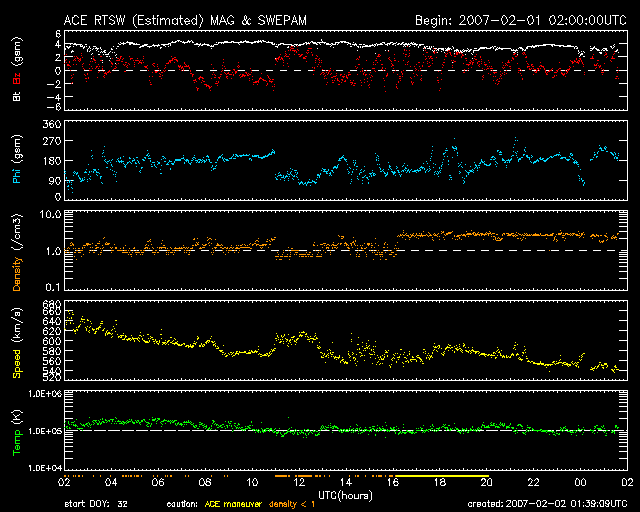Click the yellow ACE maneuver bar between 16 and 20
The width and height of the screenshot is (640, 512).
(442, 476)
